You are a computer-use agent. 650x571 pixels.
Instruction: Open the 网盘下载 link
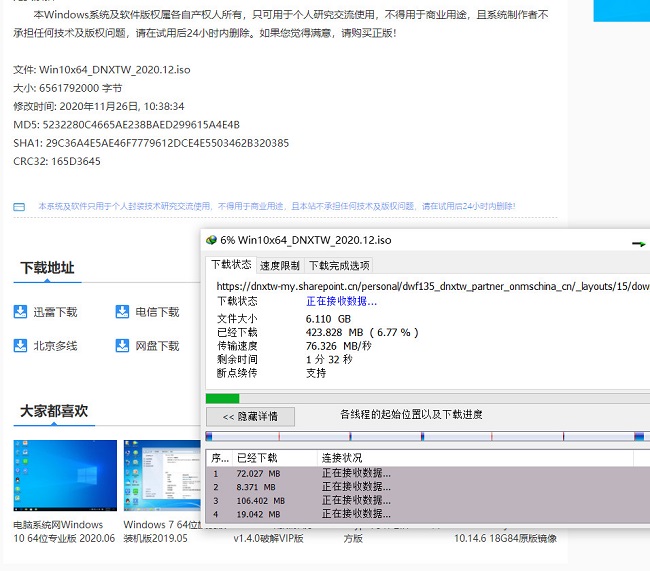157,346
